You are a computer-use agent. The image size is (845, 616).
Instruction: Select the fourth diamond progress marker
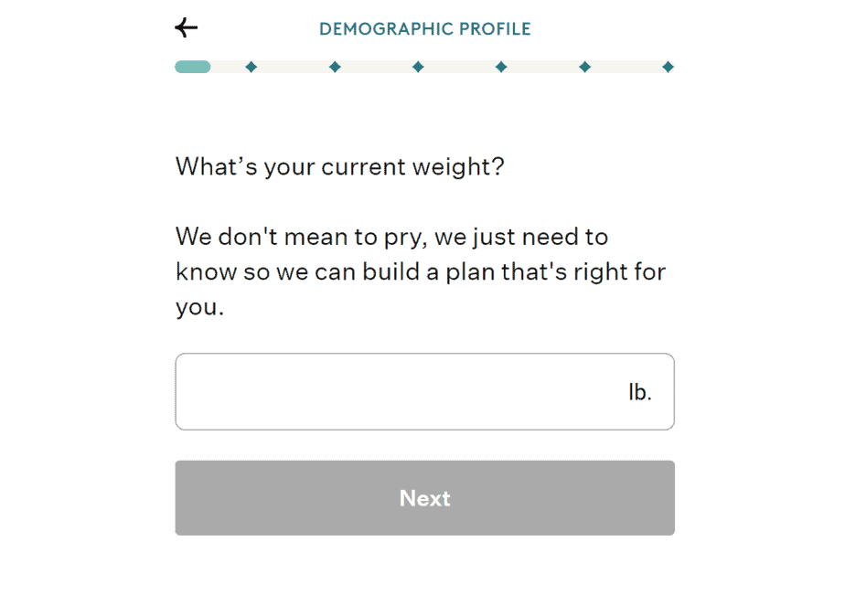[x=501, y=67]
